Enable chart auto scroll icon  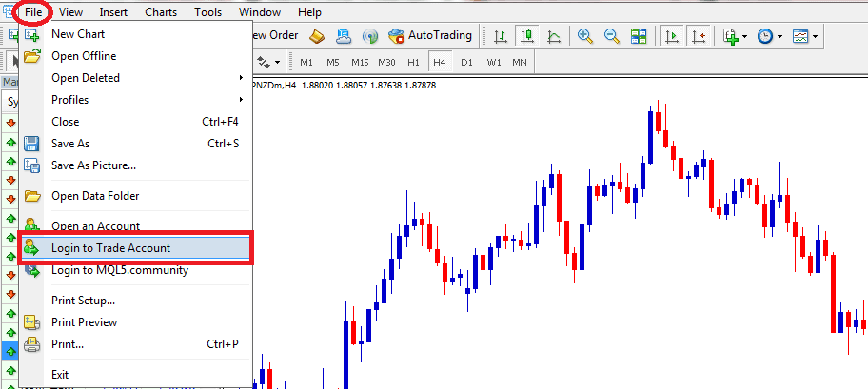pyautogui.click(x=672, y=36)
